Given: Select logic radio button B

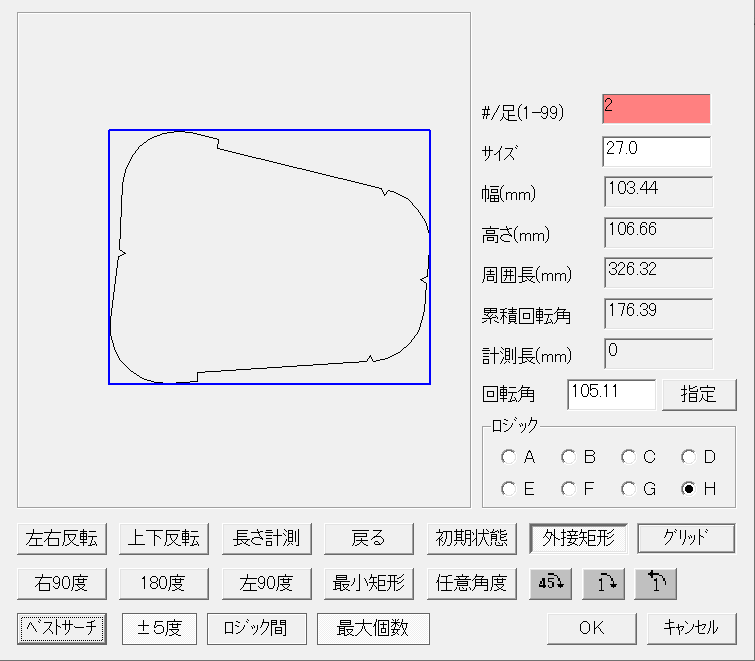Looking at the screenshot, I should click(x=568, y=456).
